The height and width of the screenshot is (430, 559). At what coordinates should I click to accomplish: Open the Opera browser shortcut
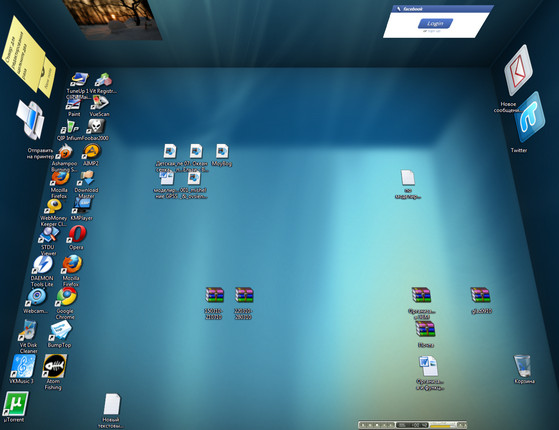[x=77, y=235]
